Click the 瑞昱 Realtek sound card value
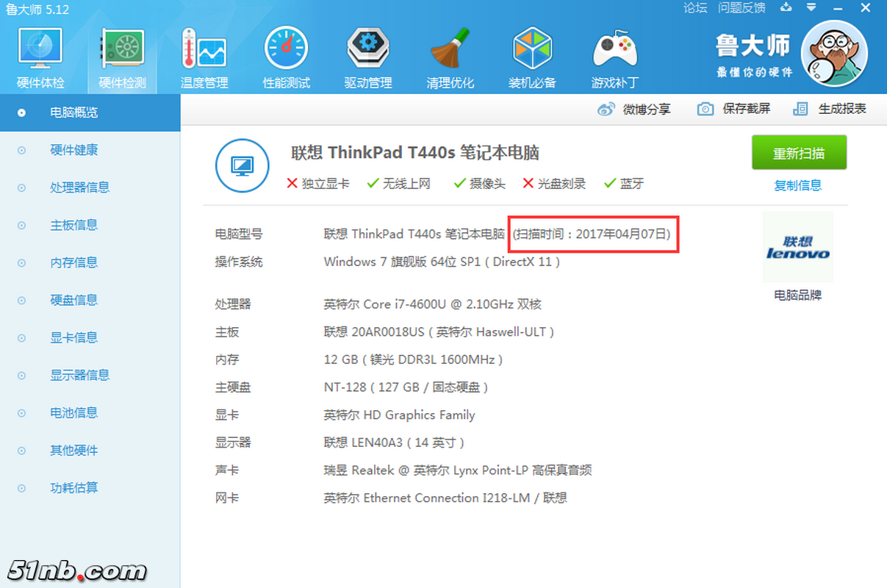 [458, 470]
